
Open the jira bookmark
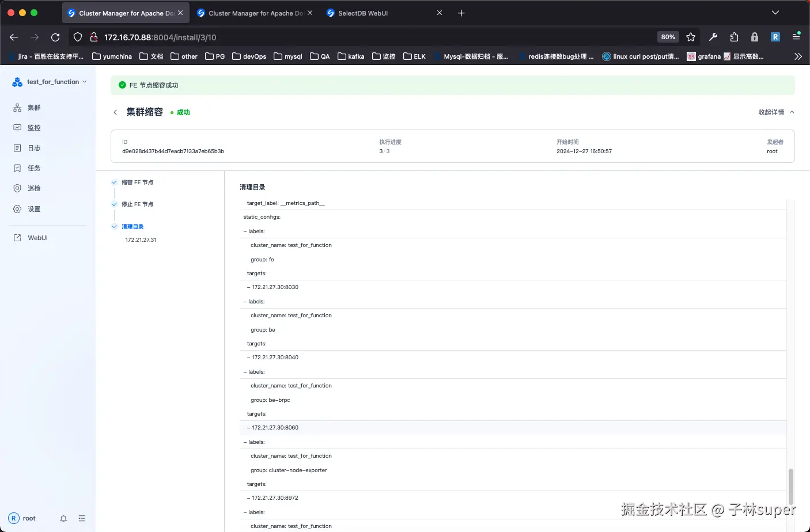47,56
